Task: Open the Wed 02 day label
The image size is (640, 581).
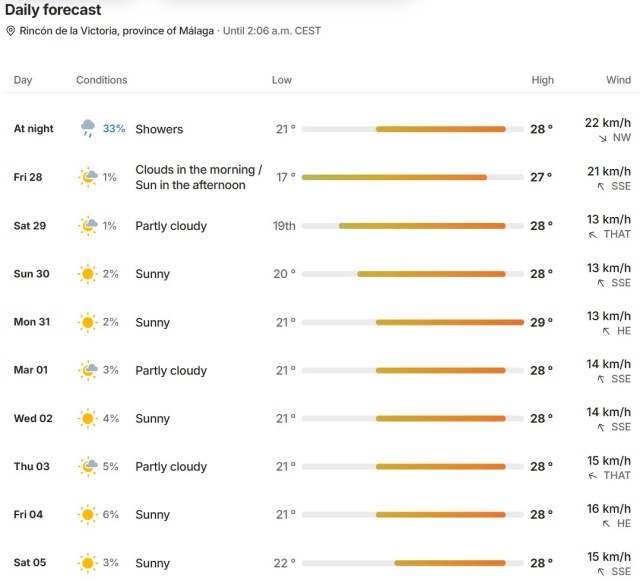Action: click(x=33, y=418)
